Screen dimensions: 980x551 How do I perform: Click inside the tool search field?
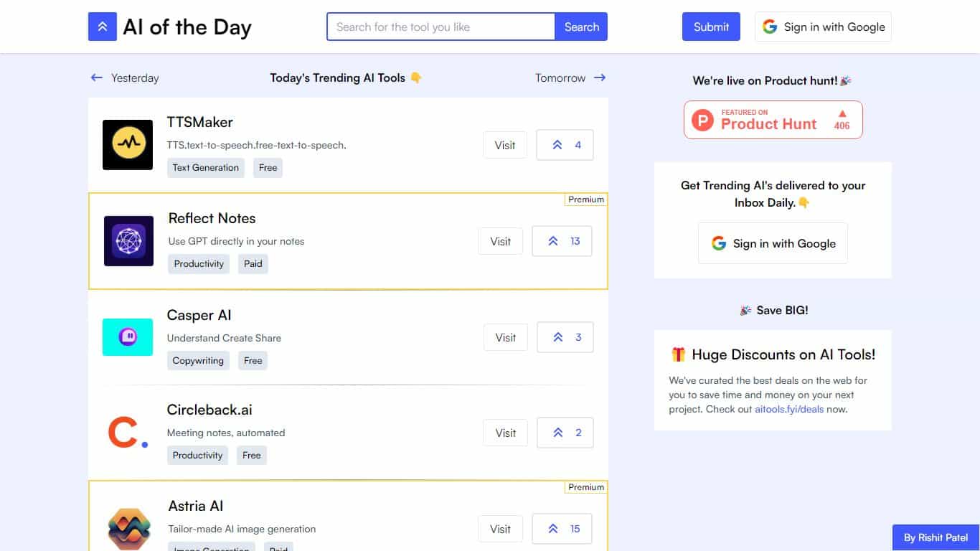[440, 27]
